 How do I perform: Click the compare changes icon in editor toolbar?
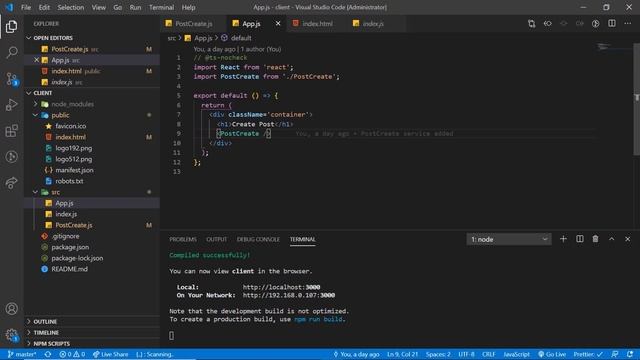pos(531,24)
